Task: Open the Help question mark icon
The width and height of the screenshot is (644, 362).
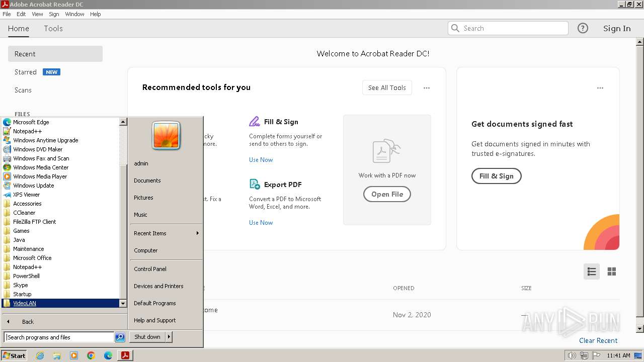Action: [583, 28]
